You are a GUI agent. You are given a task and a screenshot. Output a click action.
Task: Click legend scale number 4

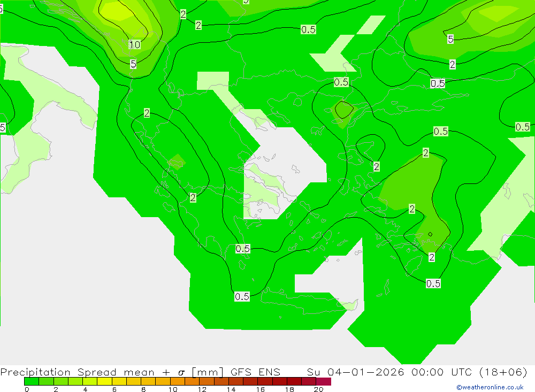pyautogui.click(x=85, y=389)
